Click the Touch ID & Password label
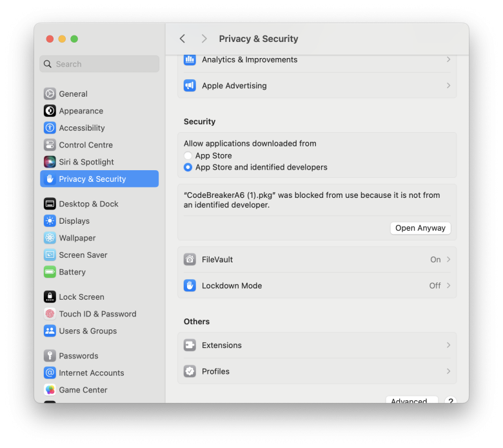Viewport: 503px width, 448px height. (97, 314)
